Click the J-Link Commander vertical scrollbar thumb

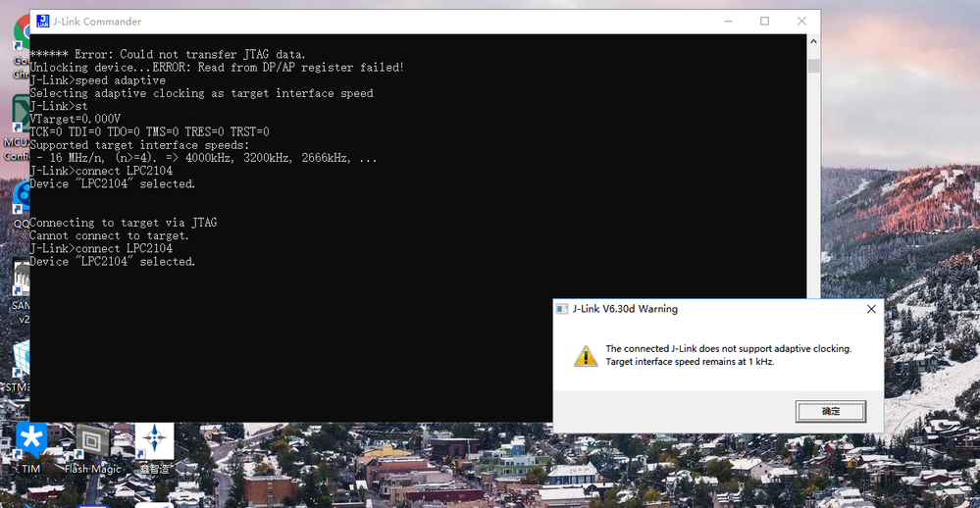[813, 66]
